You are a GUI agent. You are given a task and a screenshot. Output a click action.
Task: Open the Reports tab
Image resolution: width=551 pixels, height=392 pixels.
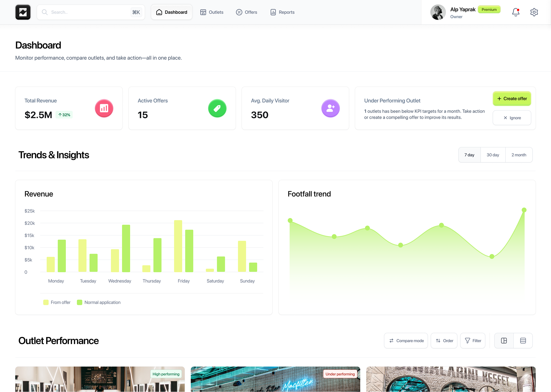282,12
